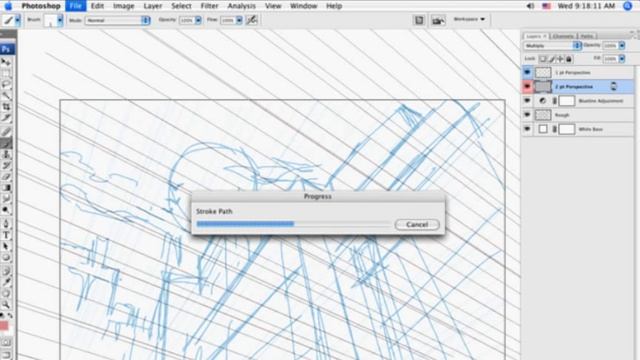This screenshot has width=640, height=360.
Task: Switch to the Channels tab
Action: coord(564,36)
